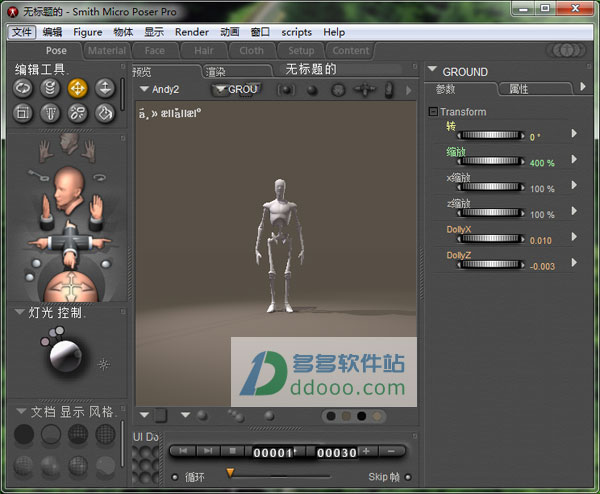Add a keyframe with plus button
Image resolution: width=600 pixels, height=494 pixels.
tap(366, 451)
